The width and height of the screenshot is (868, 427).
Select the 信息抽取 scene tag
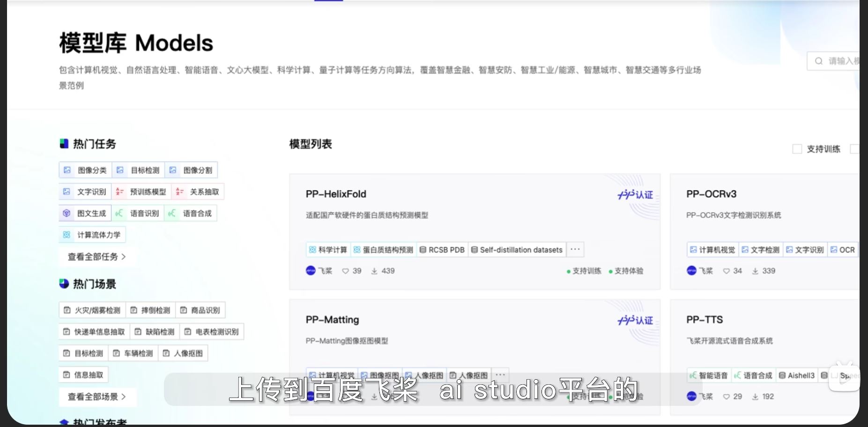[83, 375]
